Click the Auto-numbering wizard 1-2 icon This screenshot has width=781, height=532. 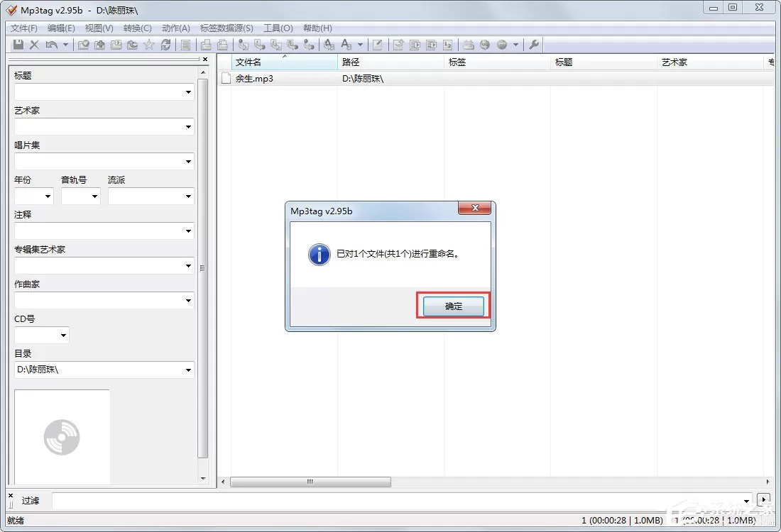[447, 45]
